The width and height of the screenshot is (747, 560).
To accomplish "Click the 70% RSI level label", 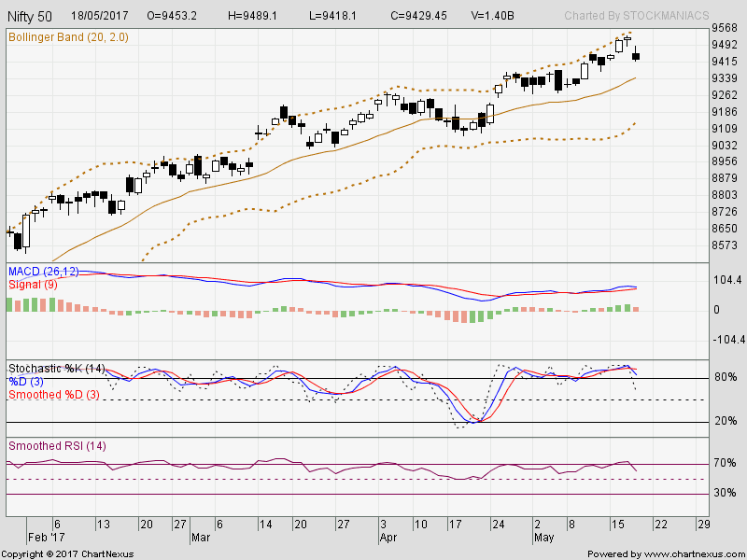I will click(x=726, y=463).
